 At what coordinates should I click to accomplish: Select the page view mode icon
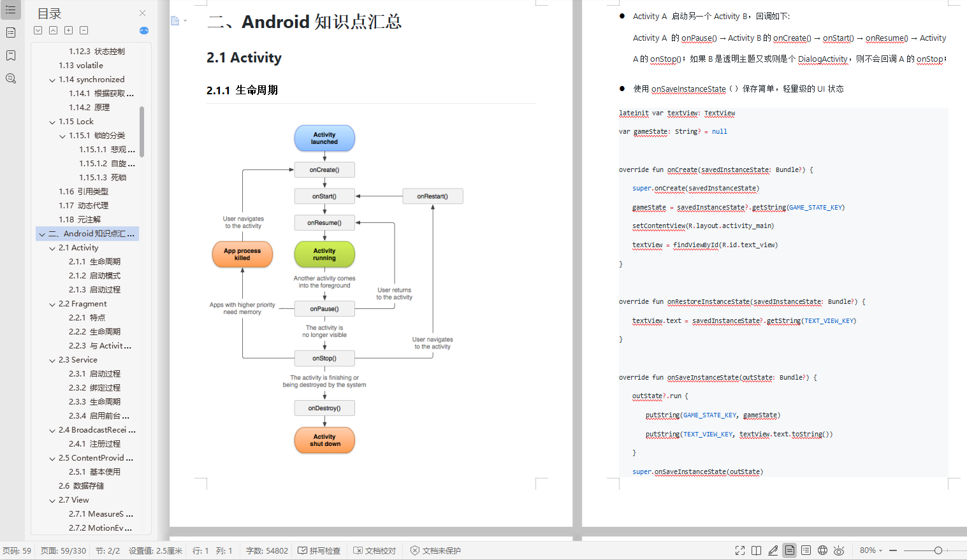tap(790, 550)
